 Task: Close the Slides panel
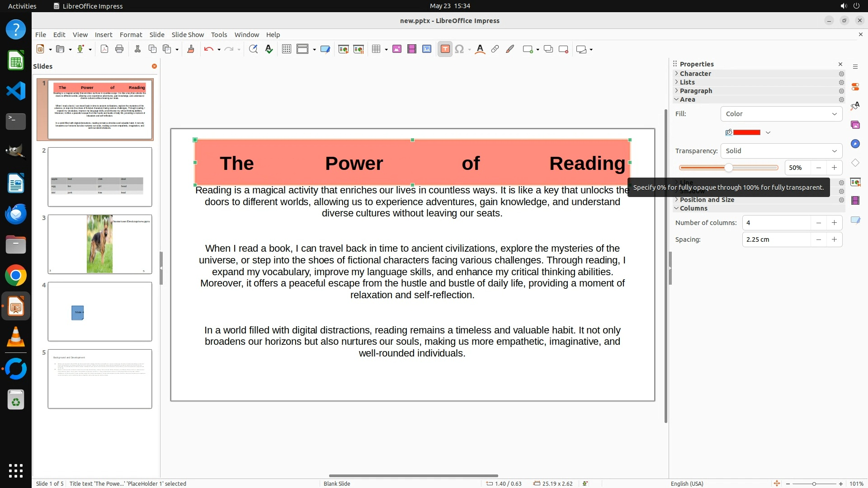tap(154, 66)
